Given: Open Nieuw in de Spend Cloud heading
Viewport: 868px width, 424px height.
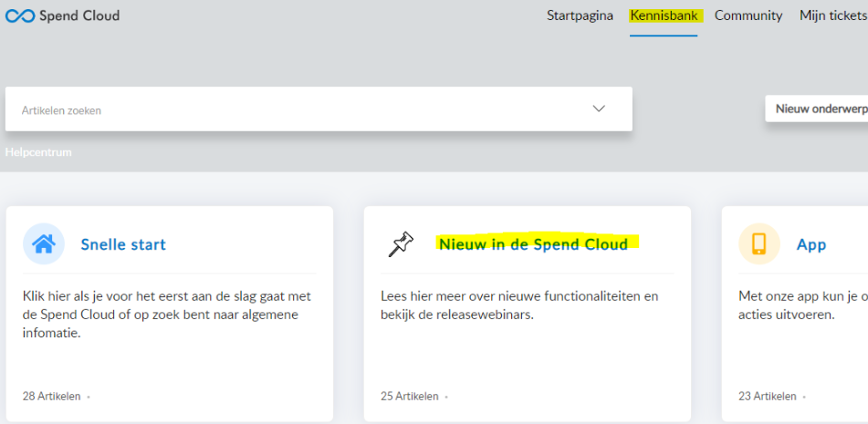Looking at the screenshot, I should [x=534, y=243].
